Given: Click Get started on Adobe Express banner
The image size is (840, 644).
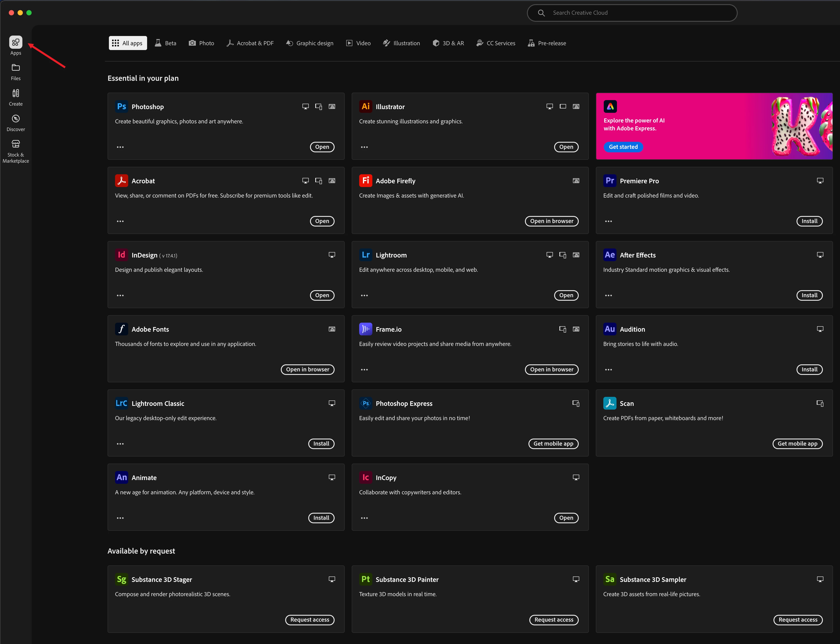Looking at the screenshot, I should point(623,147).
